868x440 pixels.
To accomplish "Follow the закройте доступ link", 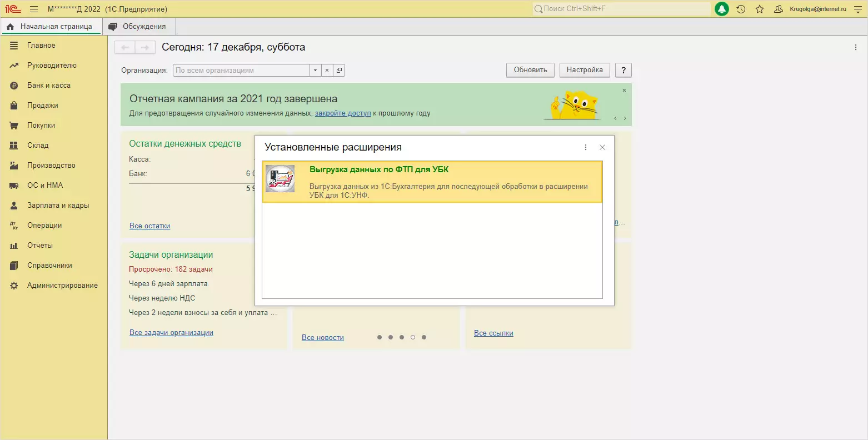I will [343, 113].
